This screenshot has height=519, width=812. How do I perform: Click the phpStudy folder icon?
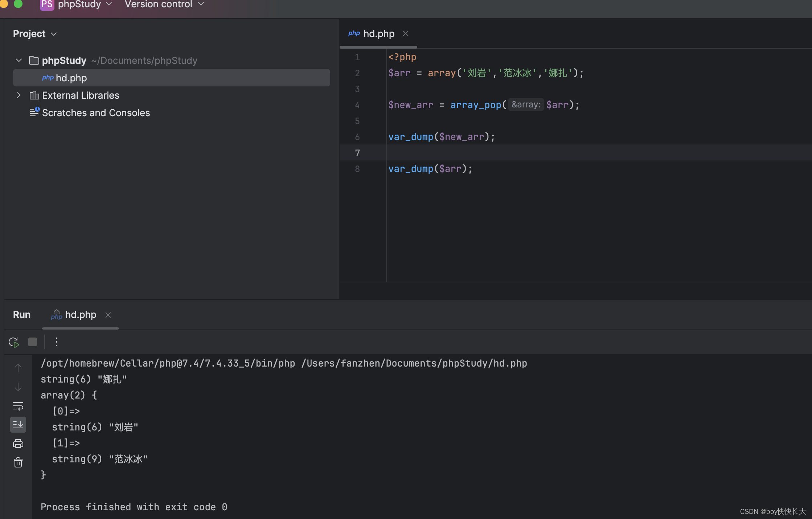pos(34,60)
